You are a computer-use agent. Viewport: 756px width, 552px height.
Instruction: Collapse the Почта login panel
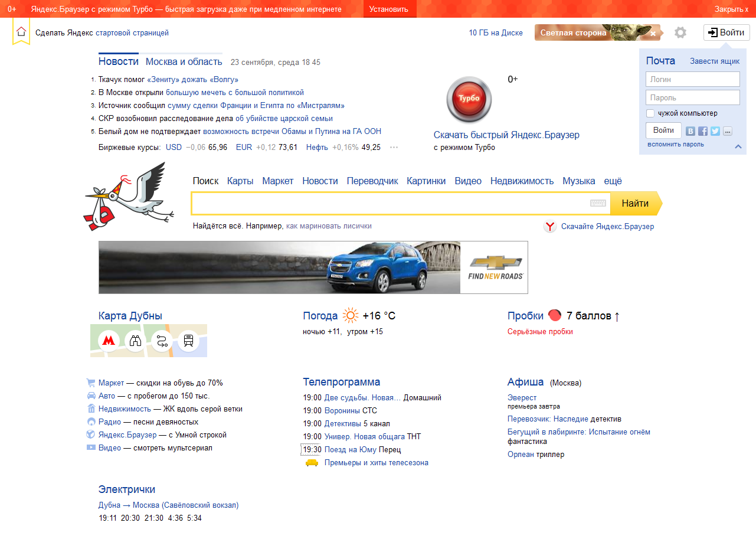tap(738, 146)
